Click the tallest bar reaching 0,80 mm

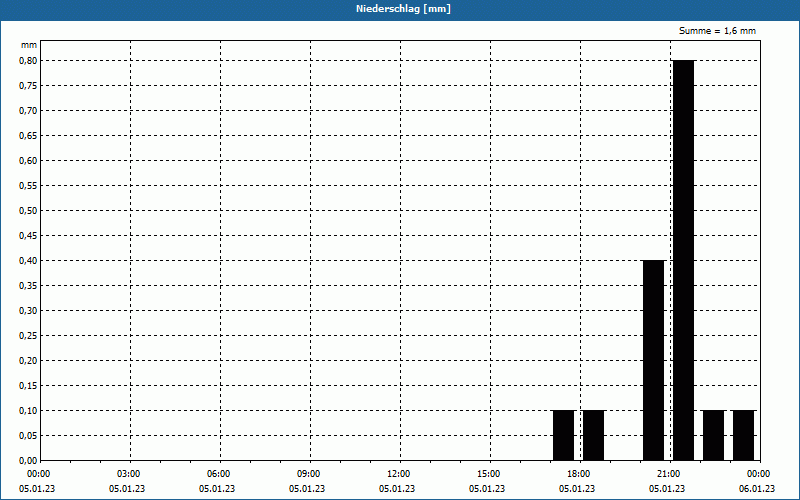pyautogui.click(x=684, y=260)
